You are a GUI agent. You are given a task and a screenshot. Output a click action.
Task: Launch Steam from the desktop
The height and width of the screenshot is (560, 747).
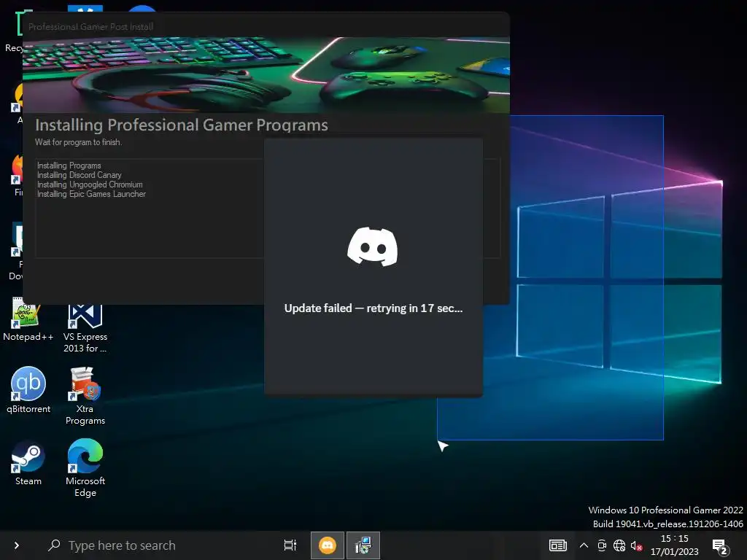pos(28,463)
